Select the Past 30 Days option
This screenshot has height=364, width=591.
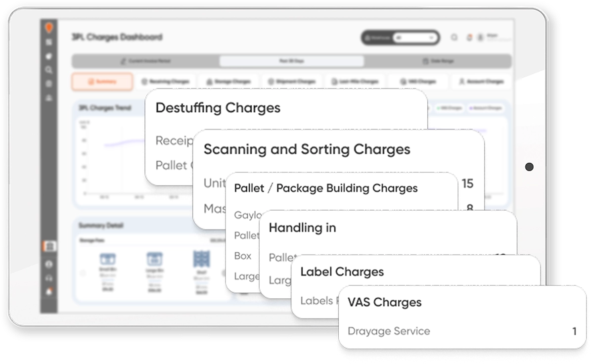pos(291,61)
